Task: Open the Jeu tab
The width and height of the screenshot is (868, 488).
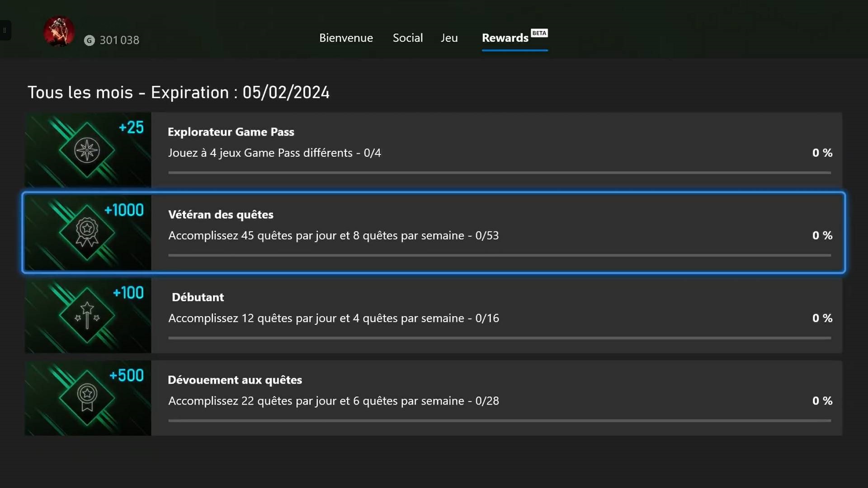Action: click(449, 38)
